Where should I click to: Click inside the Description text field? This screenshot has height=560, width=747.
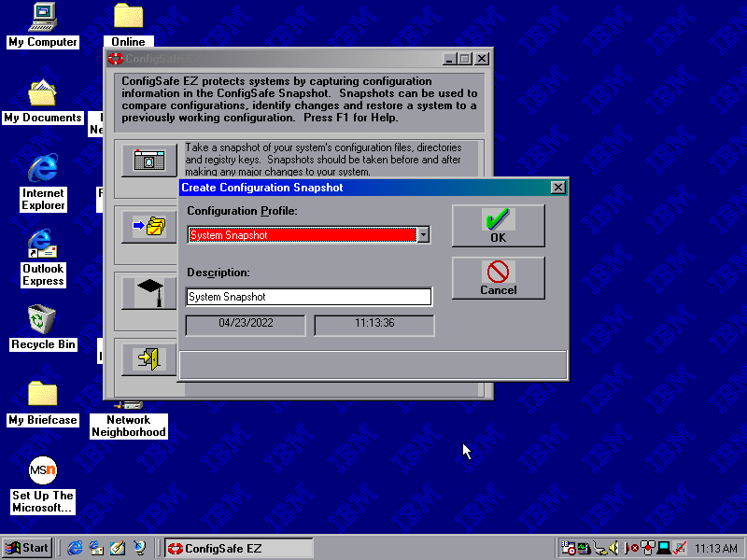click(x=309, y=297)
